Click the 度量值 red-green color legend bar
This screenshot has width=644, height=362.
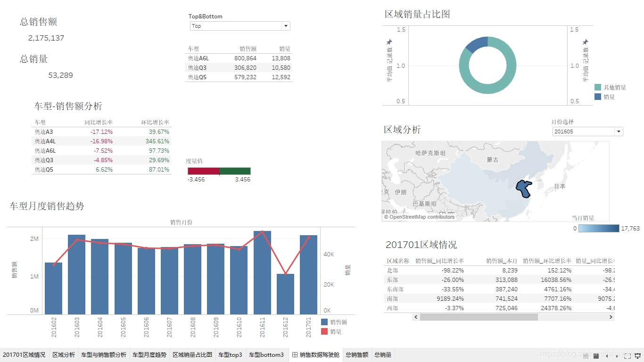(x=219, y=171)
